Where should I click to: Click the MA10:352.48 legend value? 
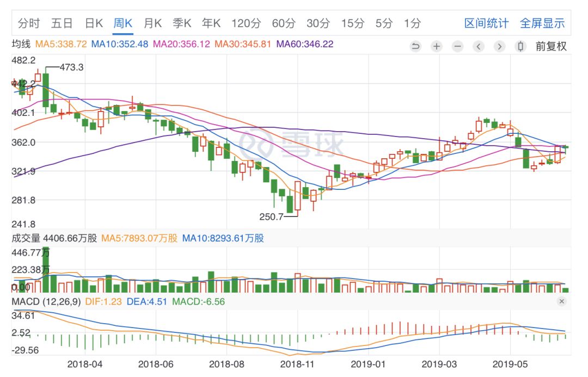click(120, 44)
